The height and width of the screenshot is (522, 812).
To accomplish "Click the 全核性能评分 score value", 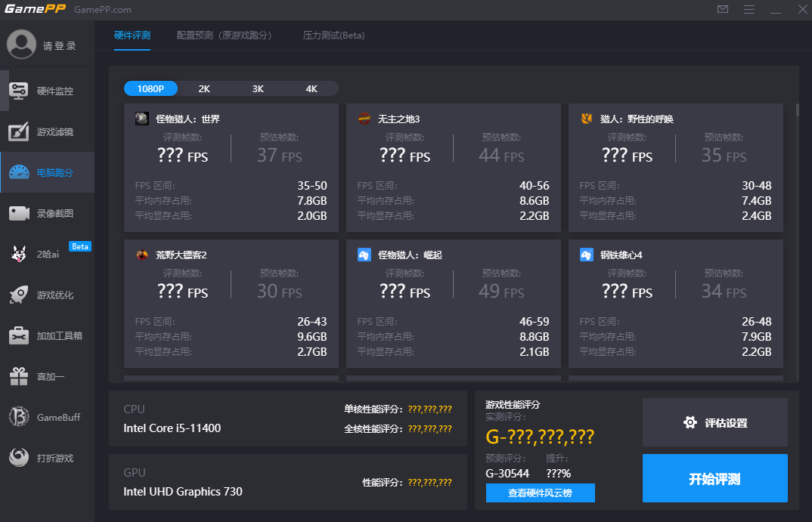I will (430, 429).
